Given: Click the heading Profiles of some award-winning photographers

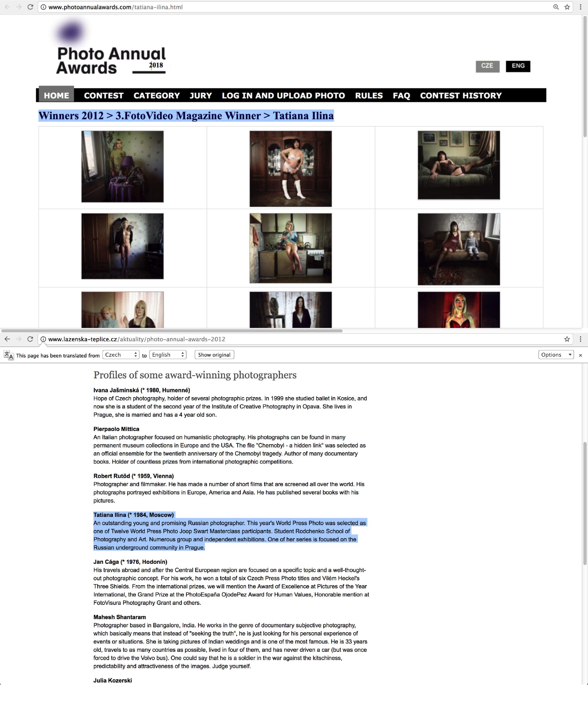Looking at the screenshot, I should coord(195,375).
